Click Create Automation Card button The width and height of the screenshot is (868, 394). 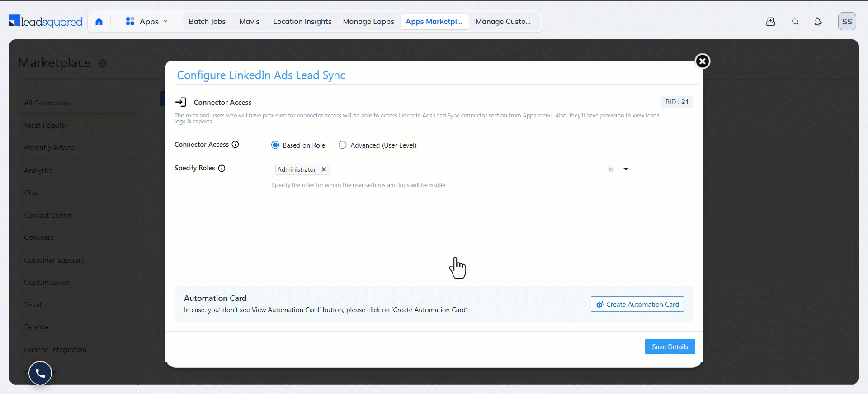pyautogui.click(x=637, y=304)
